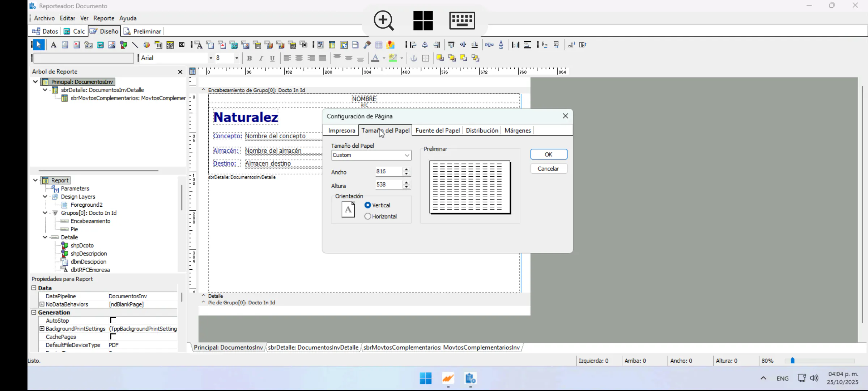Open the Tamaño del Papel dropdown
This screenshot has height=391, width=868.
point(407,155)
